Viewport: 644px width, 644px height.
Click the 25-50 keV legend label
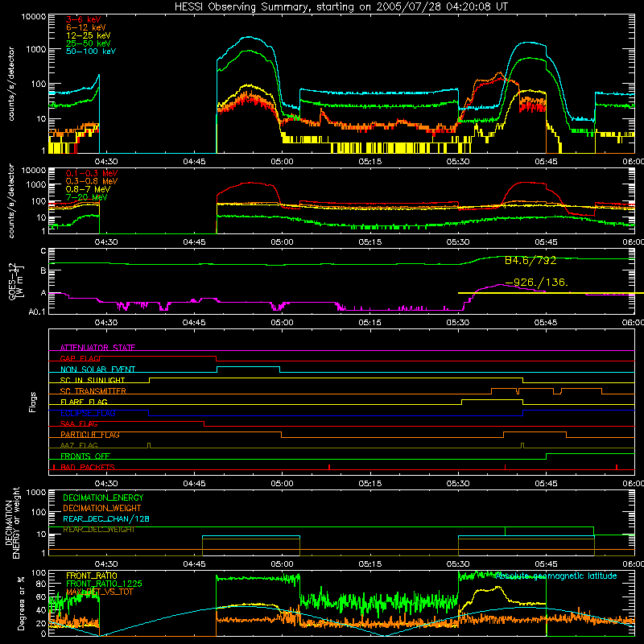click(88, 43)
